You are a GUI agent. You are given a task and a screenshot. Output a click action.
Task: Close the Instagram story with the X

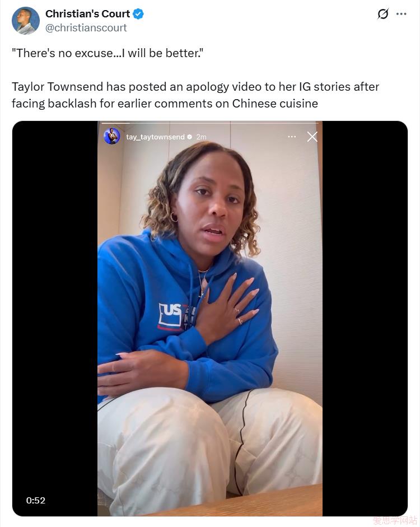312,137
